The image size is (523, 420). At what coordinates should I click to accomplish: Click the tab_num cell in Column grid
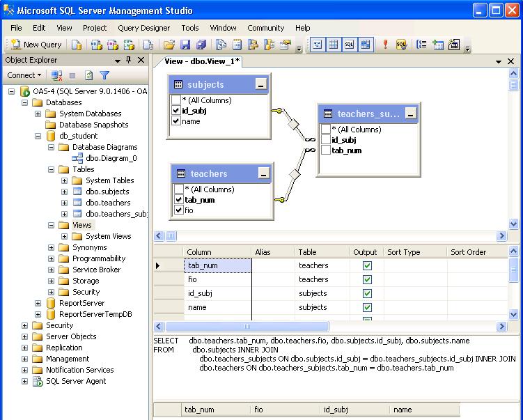tap(217, 265)
